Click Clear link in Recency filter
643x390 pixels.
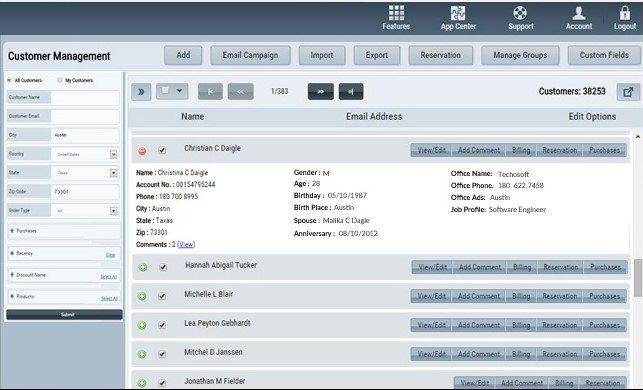click(110, 255)
